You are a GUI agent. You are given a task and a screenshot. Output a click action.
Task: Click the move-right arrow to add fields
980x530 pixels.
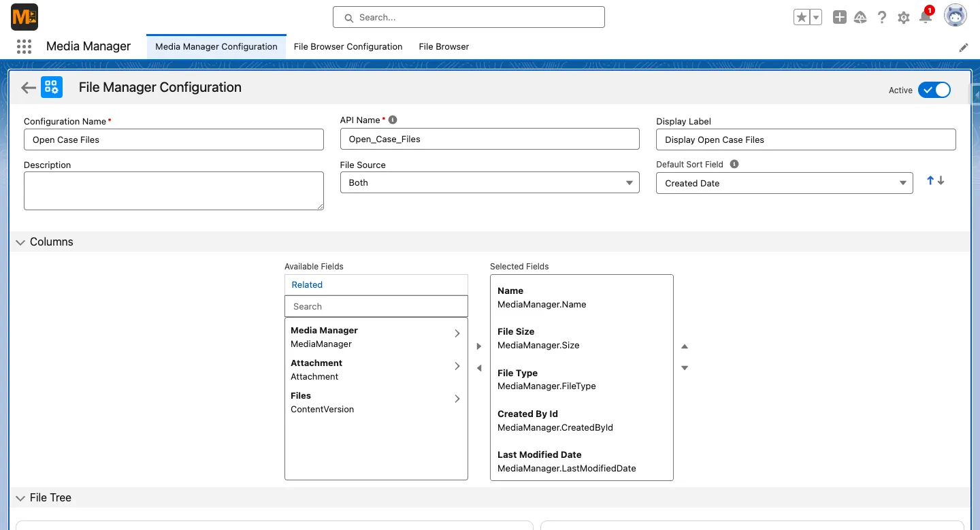(478, 346)
